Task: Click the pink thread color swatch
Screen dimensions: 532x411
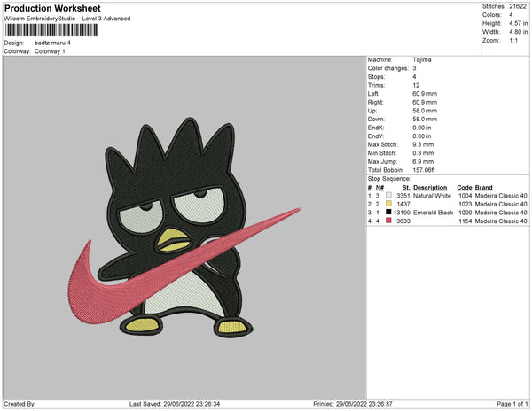Action: (x=388, y=221)
